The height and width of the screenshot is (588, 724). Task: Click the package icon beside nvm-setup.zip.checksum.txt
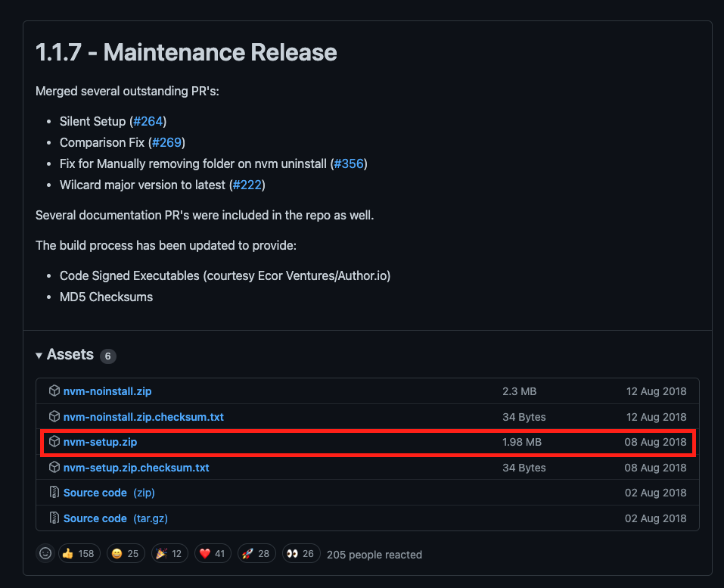[x=54, y=467]
